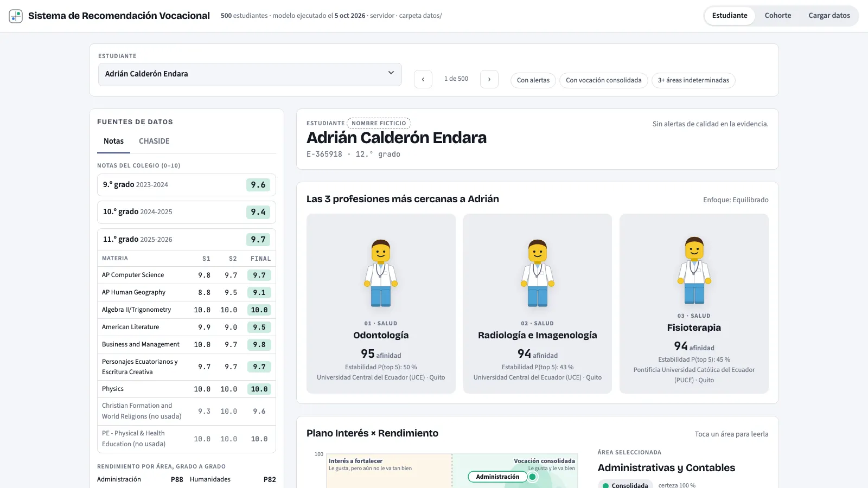Filter by 3+ áreas indeterminadas
The image size is (868, 488).
click(693, 80)
